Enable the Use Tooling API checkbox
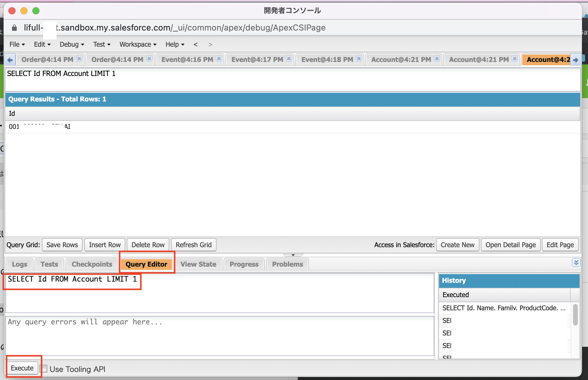588x380 pixels. 44,369
